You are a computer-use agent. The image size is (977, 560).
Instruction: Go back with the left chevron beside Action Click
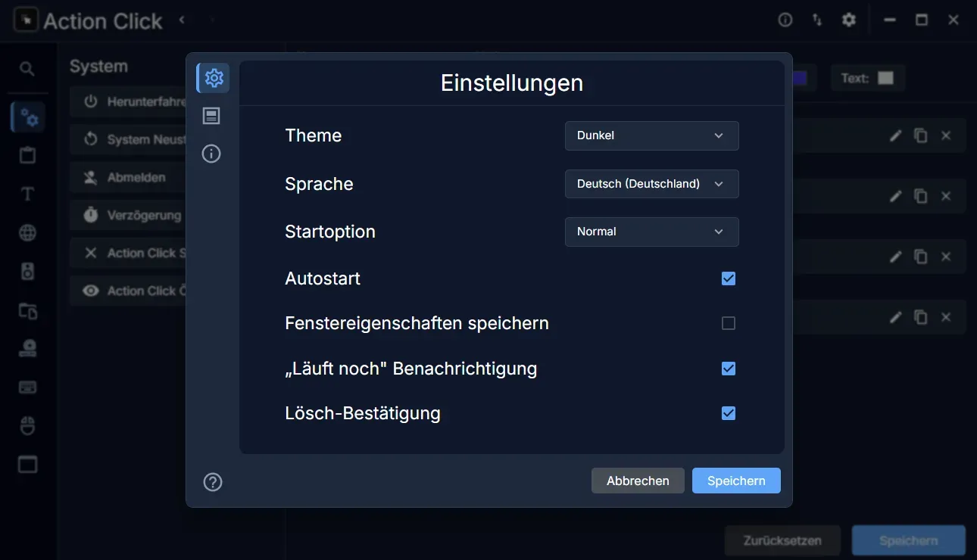point(182,20)
